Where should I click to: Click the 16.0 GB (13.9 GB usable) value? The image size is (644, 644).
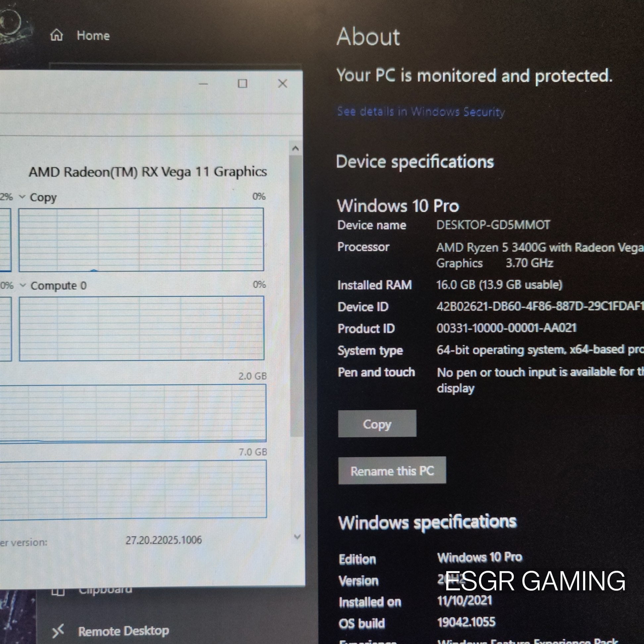pyautogui.click(x=499, y=284)
